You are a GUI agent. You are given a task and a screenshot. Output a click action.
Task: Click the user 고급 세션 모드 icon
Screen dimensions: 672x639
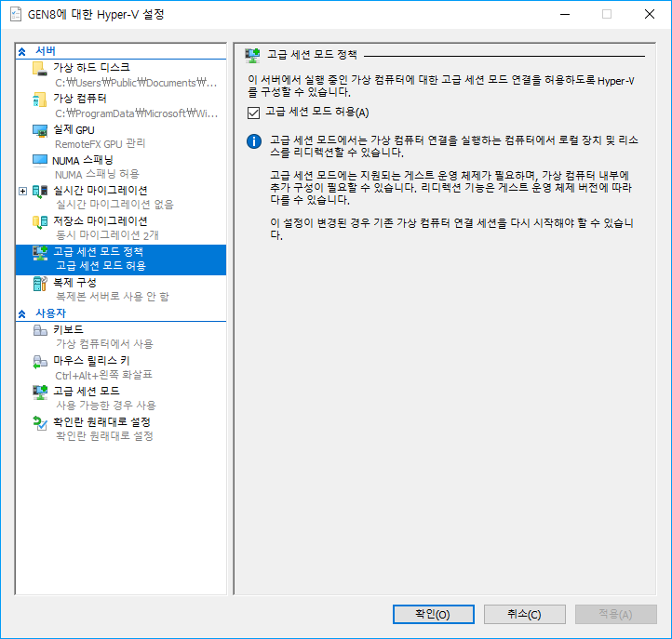[40, 393]
